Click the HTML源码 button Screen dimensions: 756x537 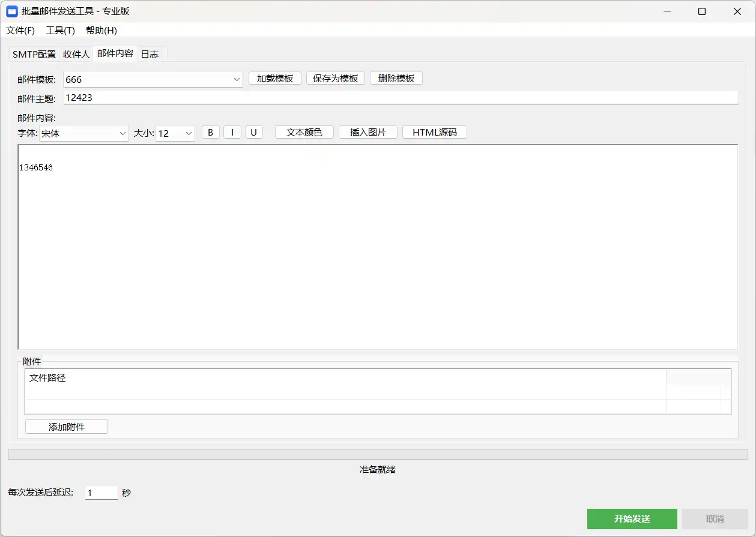pyautogui.click(x=435, y=132)
